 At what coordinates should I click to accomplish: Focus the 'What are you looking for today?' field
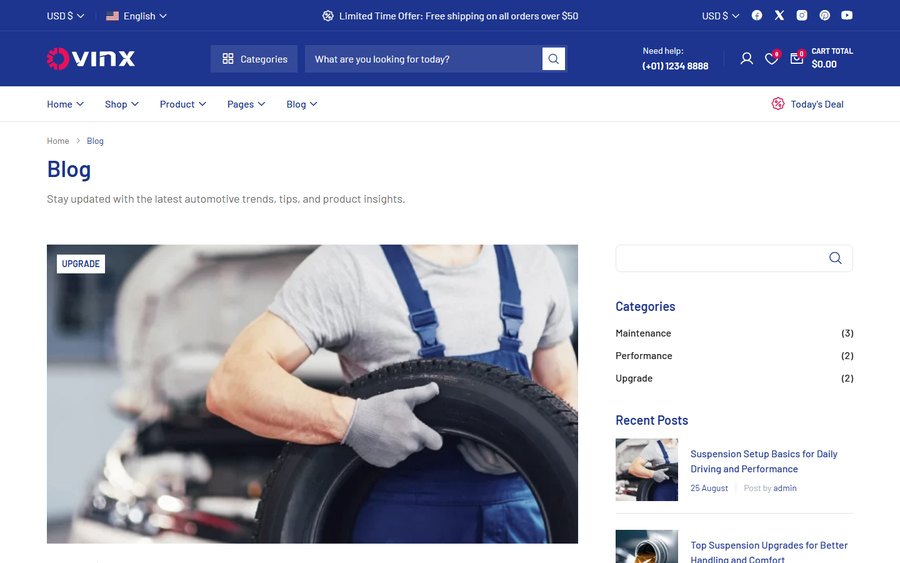click(423, 59)
